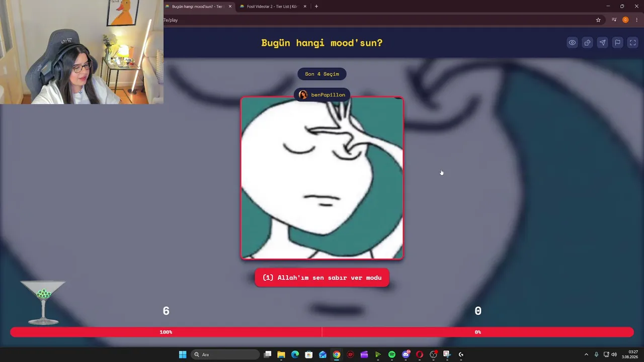Click the 0% side of vote bar
Screen dimensions: 644x362
pyautogui.click(x=478, y=332)
